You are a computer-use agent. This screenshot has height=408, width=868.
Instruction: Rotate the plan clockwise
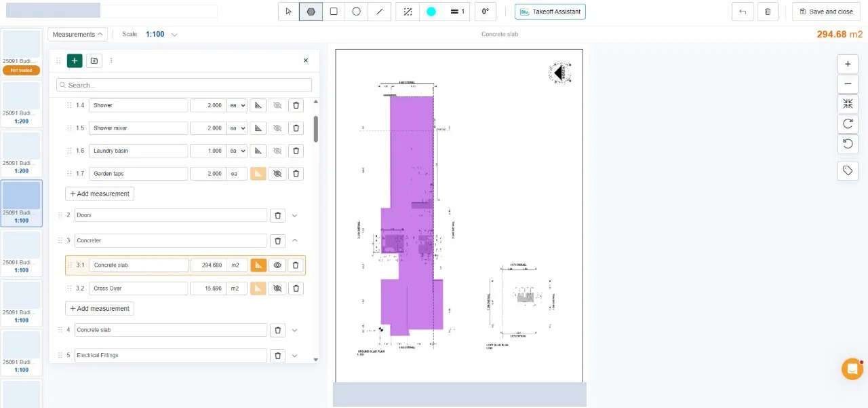[x=848, y=124]
